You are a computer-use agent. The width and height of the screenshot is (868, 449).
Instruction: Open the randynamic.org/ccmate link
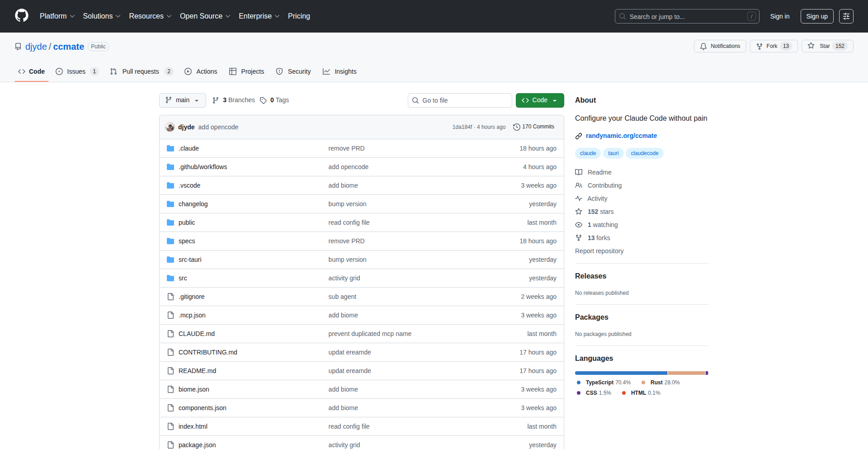pos(621,136)
